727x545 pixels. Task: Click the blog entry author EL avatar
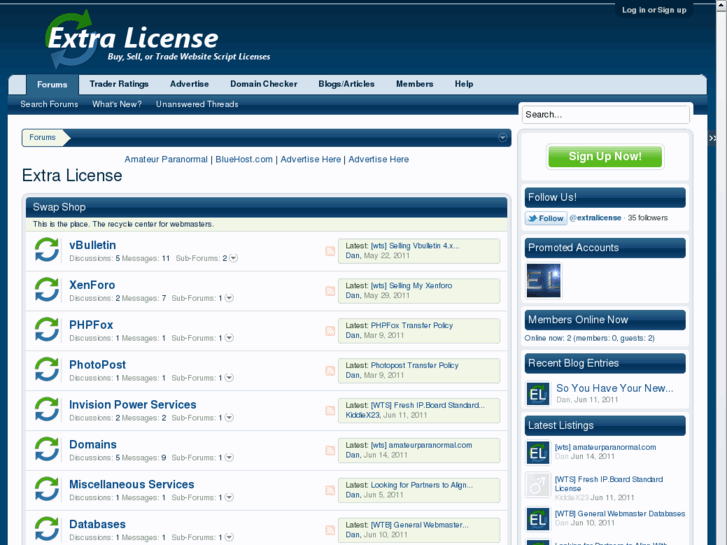538,394
